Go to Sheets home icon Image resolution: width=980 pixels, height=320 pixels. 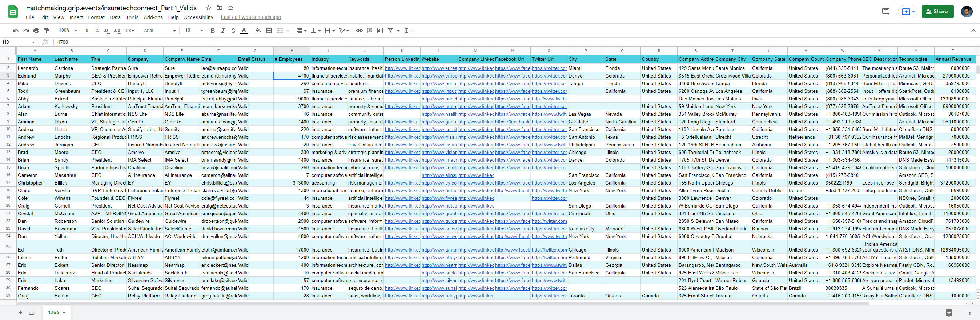coord(13,12)
